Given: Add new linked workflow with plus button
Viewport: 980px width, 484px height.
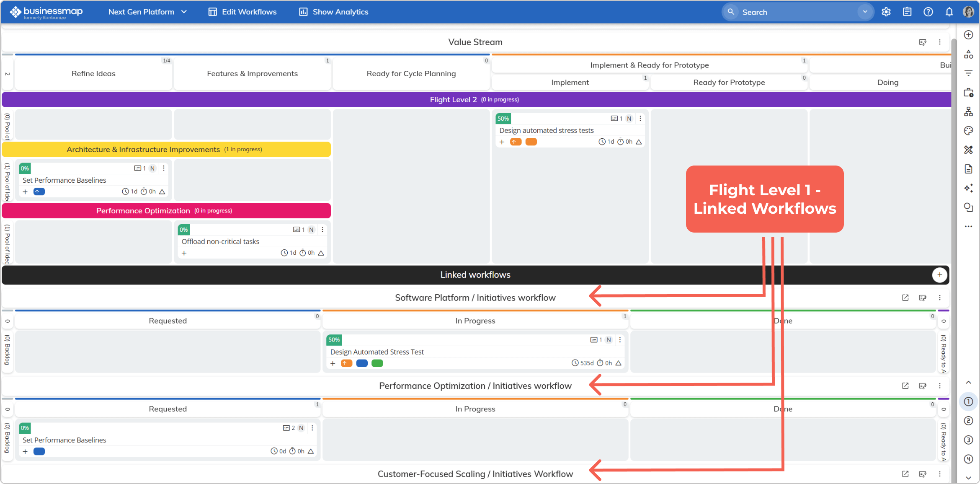Looking at the screenshot, I should [x=940, y=275].
